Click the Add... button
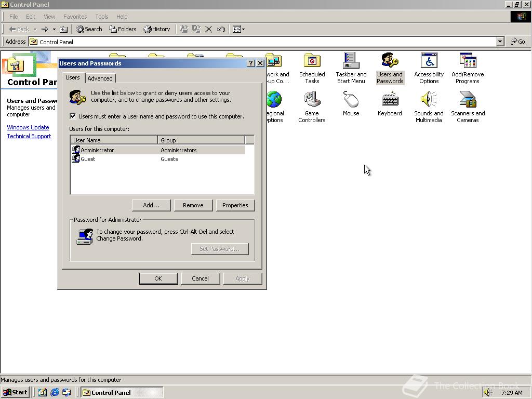The height and width of the screenshot is (399, 532). [x=151, y=205]
